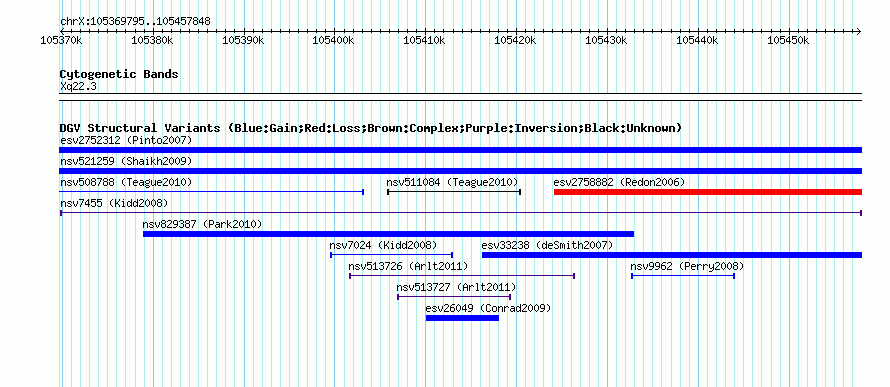This screenshot has height=387, width=890.
Task: Click the nsv513726 (Arlt2011) label
Action: [x=408, y=266]
